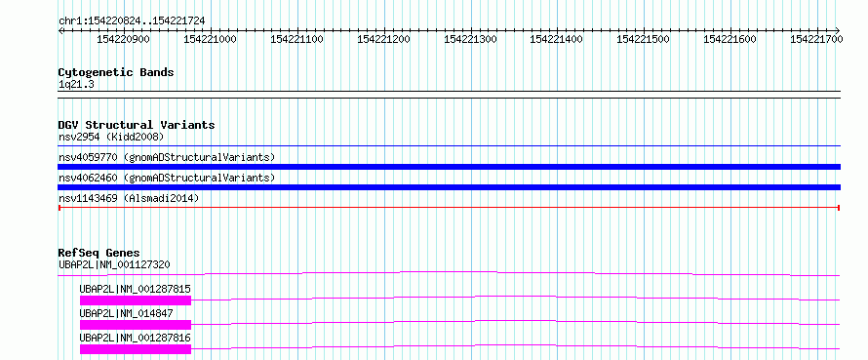The image size is (868, 360).
Task: Click the thick blue nsv4059770 bar
Action: pos(449,167)
